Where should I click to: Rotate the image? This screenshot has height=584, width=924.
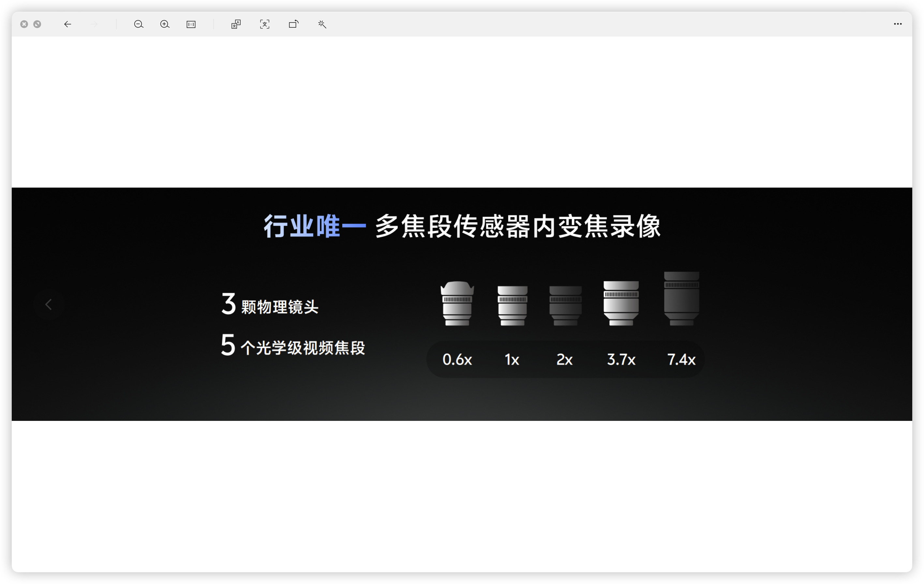(293, 24)
